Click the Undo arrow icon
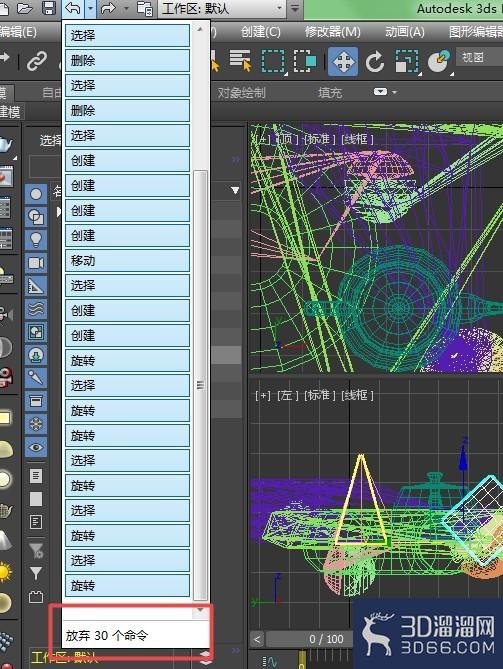 point(73,8)
